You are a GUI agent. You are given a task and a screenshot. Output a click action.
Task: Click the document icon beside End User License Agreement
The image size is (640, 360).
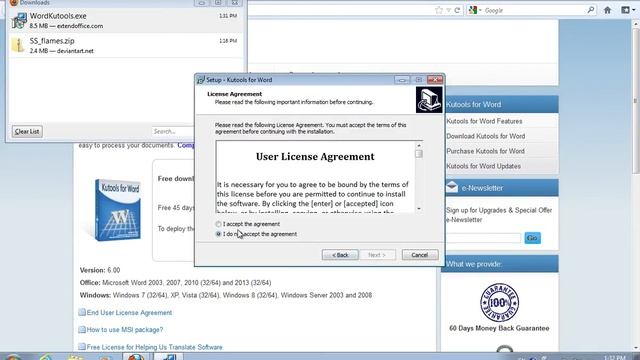coord(82,312)
